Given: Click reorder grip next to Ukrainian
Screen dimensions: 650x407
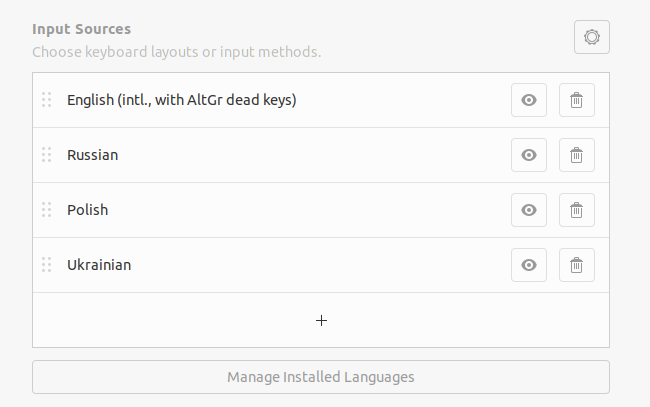Looking at the screenshot, I should point(46,265).
